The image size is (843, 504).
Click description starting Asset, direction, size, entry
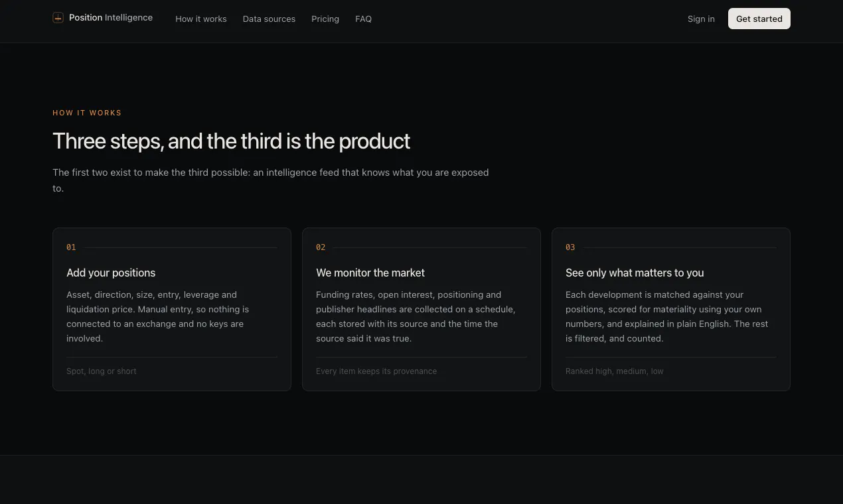(x=158, y=316)
